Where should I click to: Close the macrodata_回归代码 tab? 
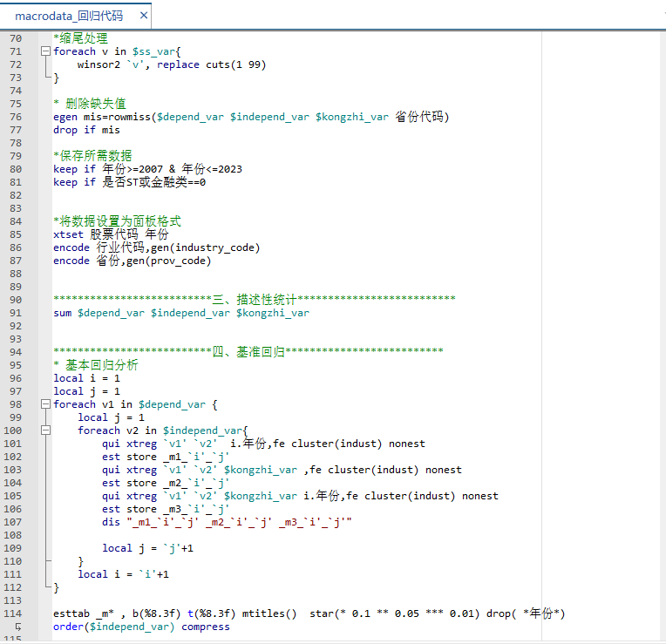[144, 16]
